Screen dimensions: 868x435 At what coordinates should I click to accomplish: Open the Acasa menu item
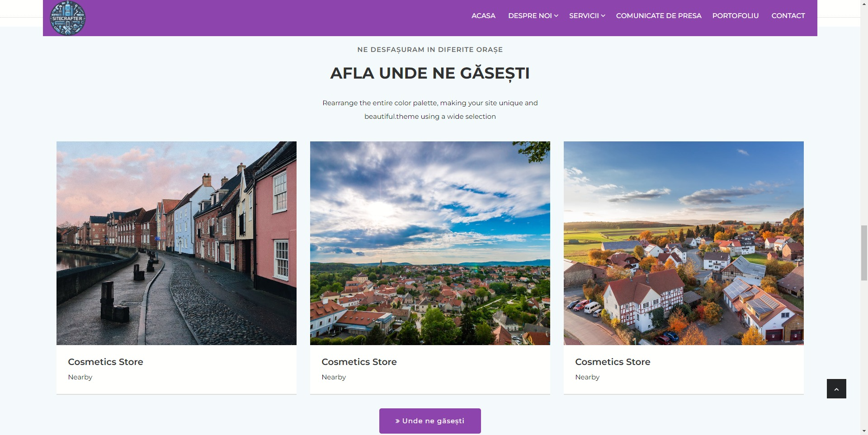[x=483, y=16]
